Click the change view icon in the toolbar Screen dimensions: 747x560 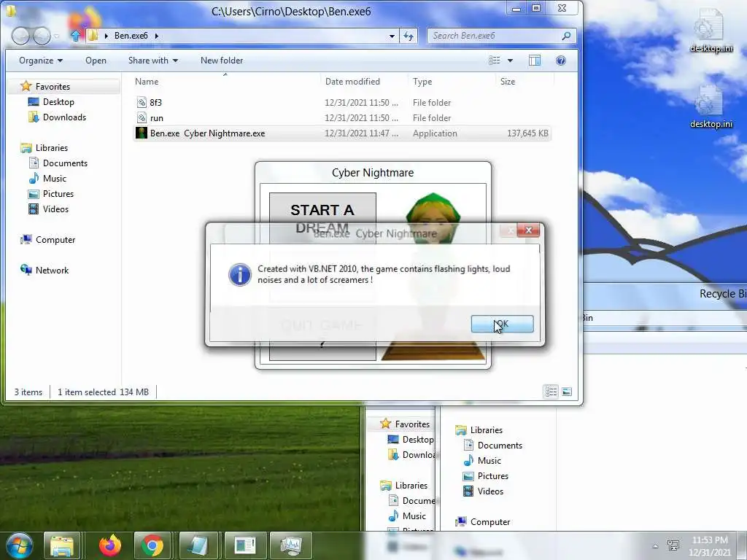(495, 61)
